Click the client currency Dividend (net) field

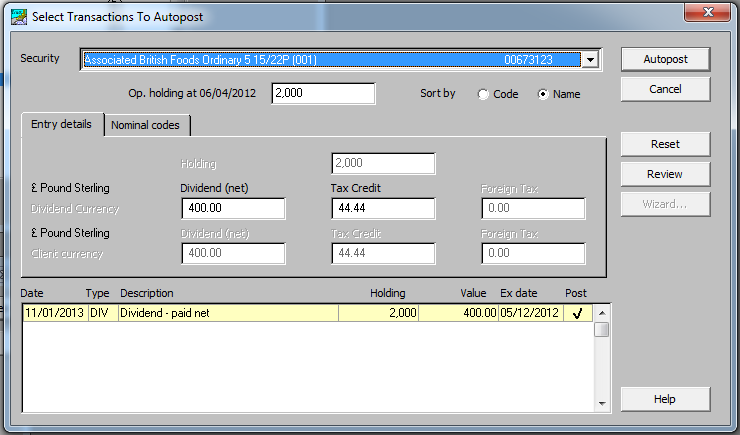tap(233, 253)
